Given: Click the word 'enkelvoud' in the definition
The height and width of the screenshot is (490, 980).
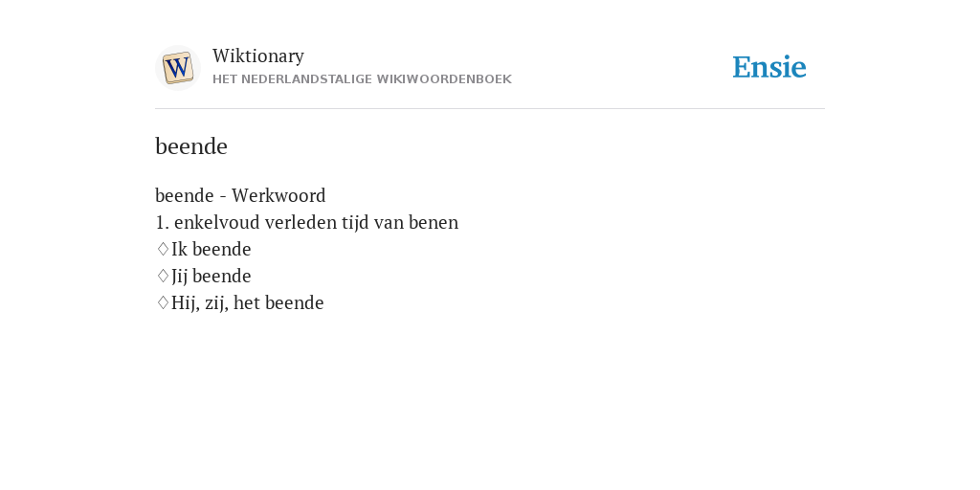Looking at the screenshot, I should point(217,222).
